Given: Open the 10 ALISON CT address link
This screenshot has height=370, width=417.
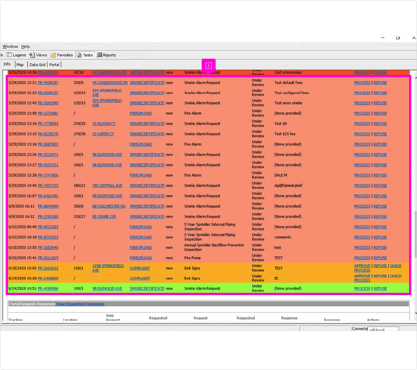Looking at the screenshot, I should [x=104, y=124].
